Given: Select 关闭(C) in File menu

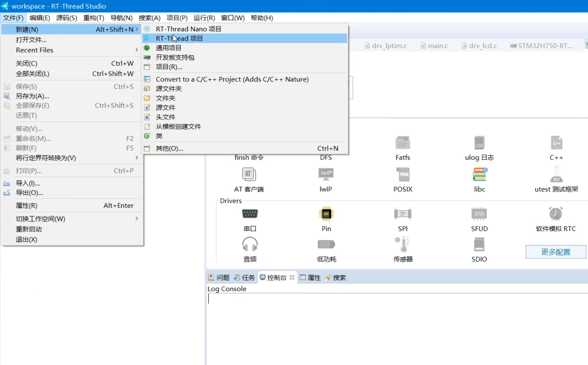Looking at the screenshot, I should (x=72, y=63).
